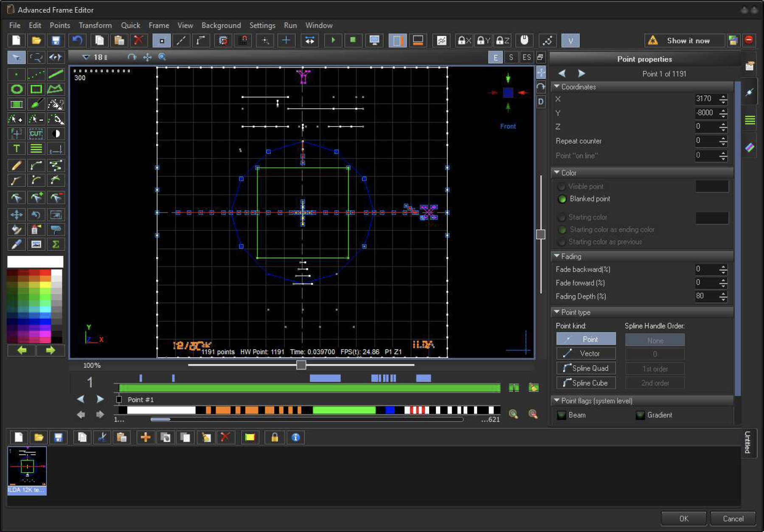Click the yellow left arrow under the palette
Image resolution: width=764 pixels, height=532 pixels.
tap(22, 350)
